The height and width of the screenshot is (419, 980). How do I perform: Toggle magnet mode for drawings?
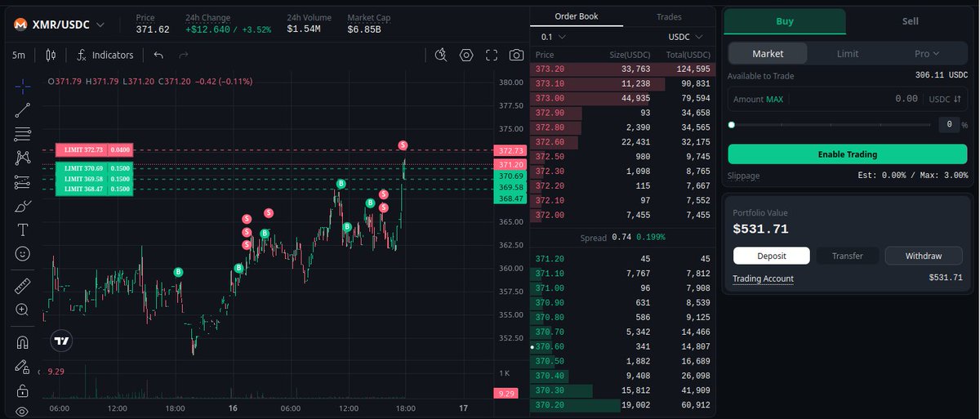click(23, 342)
